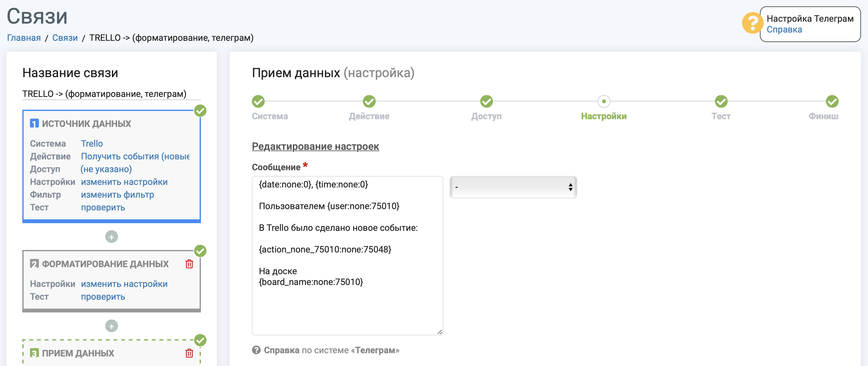868x366 pixels.
Task: Click the green number 3 icon of Прием данных
Action: point(34,353)
